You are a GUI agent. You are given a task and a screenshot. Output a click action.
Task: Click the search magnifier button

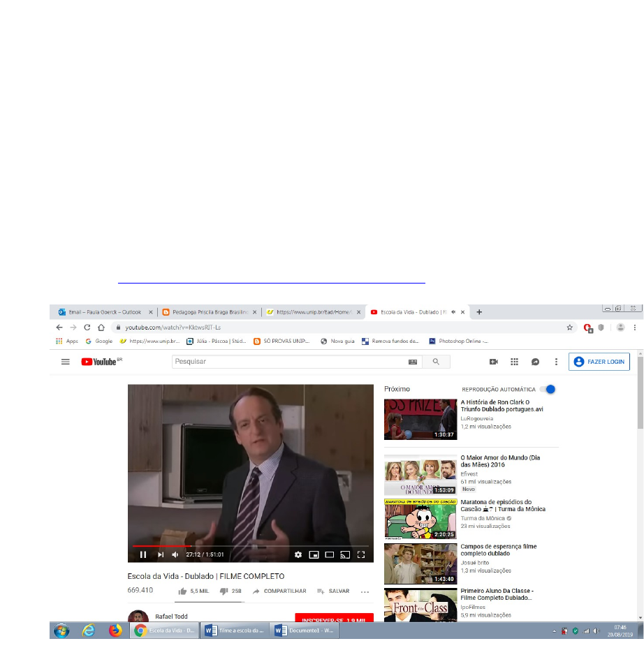tap(436, 362)
